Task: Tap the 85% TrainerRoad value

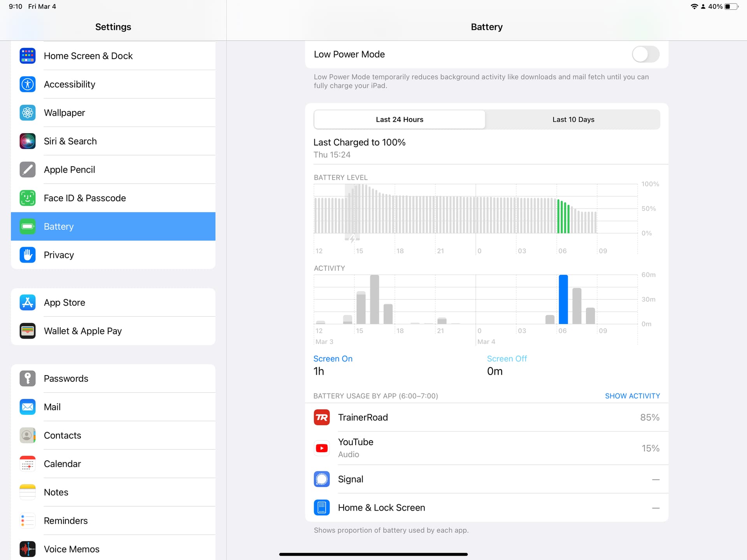Action: 650,417
